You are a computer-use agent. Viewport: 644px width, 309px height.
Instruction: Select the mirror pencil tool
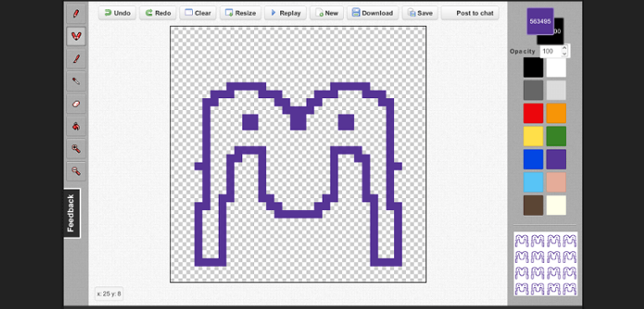76,36
